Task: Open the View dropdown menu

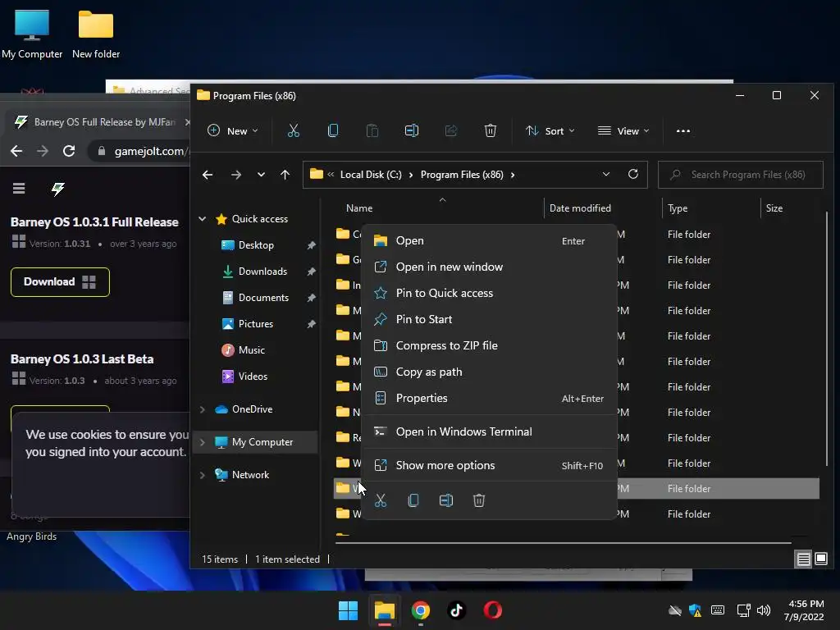Action: pyautogui.click(x=623, y=130)
